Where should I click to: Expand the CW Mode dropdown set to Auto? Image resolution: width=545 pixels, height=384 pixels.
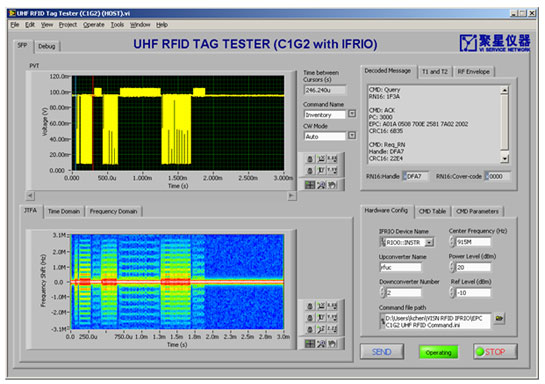(352, 135)
